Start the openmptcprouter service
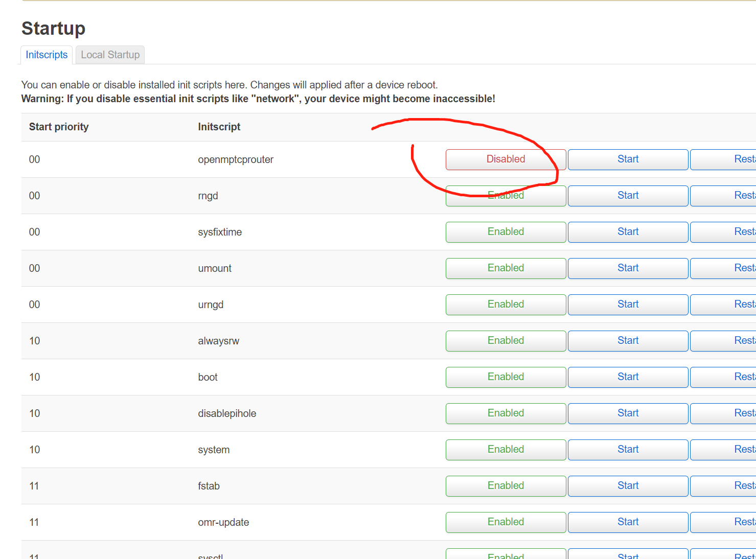Image resolution: width=756 pixels, height=559 pixels. click(x=628, y=159)
